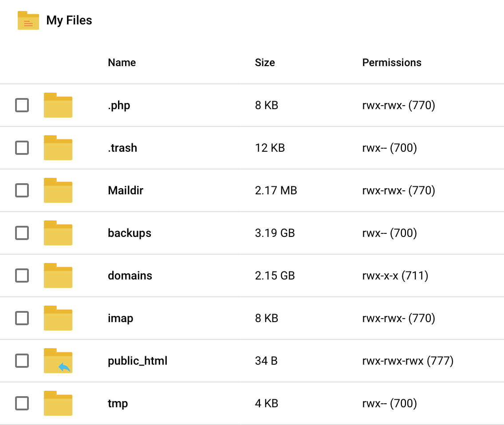Viewport: 504px width, 425px height.
Task: Click the Permissions column header
Action: click(392, 63)
